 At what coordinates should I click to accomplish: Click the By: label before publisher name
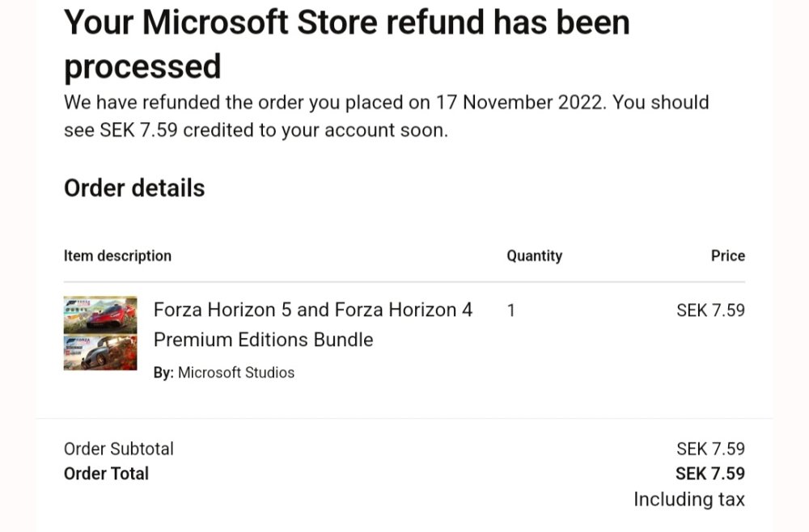coord(163,373)
